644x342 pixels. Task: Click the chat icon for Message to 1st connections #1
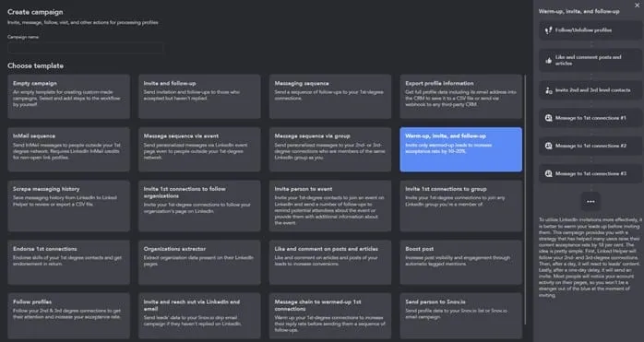[548, 118]
